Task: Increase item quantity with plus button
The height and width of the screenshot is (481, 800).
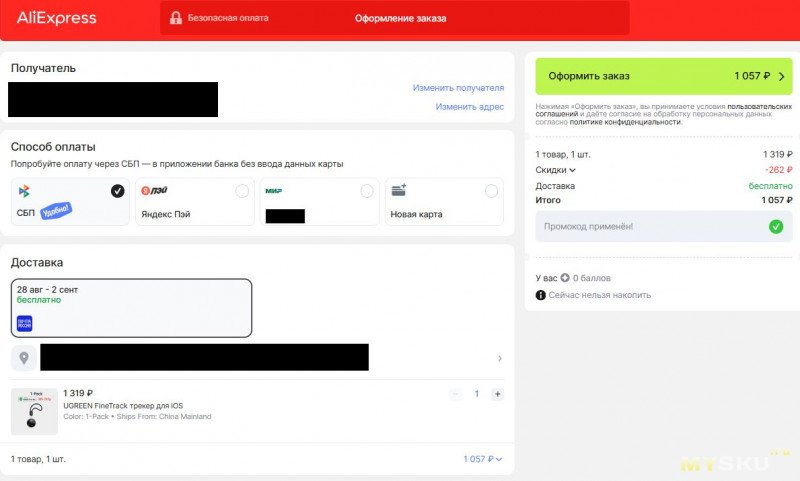Action: [x=497, y=394]
